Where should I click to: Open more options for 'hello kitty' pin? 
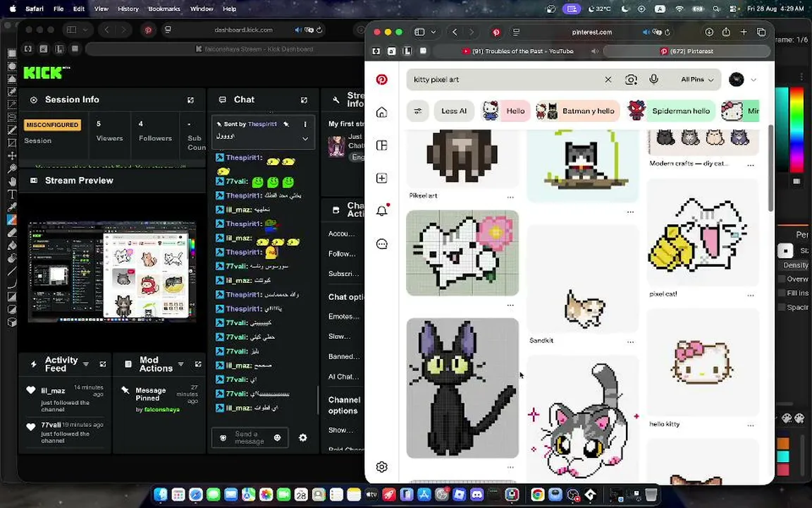pyautogui.click(x=751, y=425)
